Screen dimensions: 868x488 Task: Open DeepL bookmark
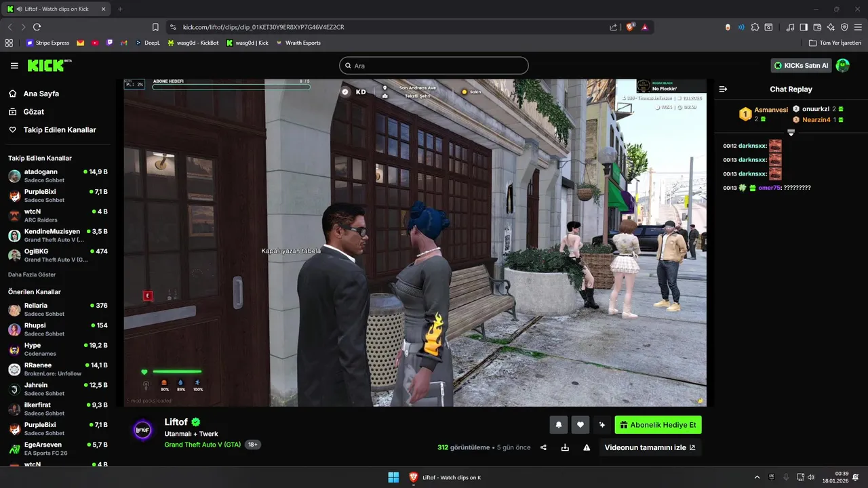pyautogui.click(x=148, y=43)
